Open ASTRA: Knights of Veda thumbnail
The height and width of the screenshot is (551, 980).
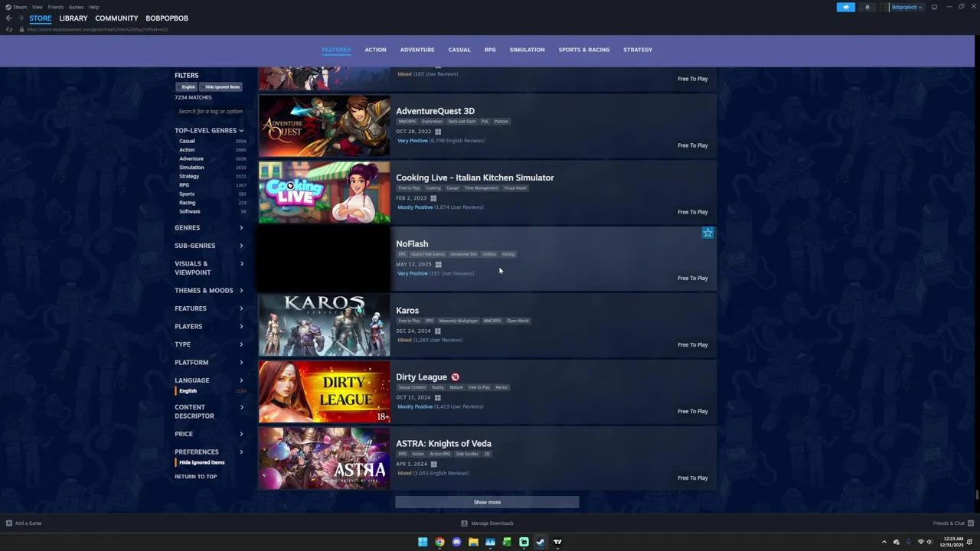tap(324, 458)
